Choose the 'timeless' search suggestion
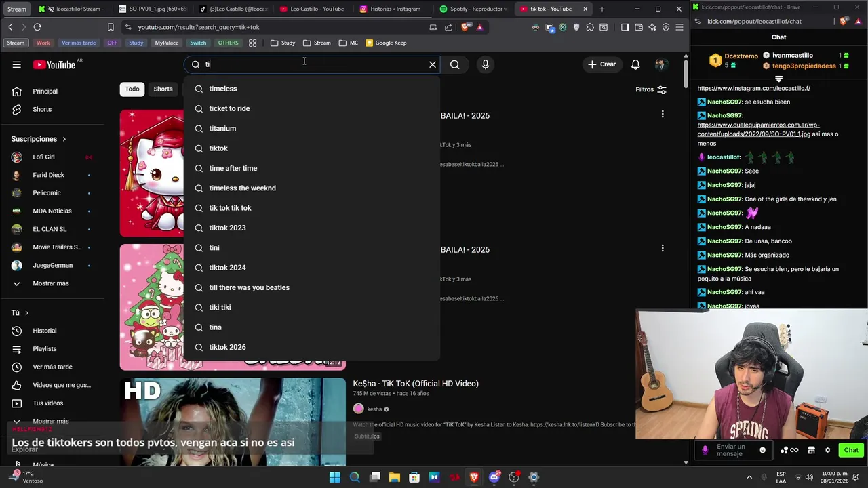The width and height of the screenshot is (868, 488). (312, 89)
